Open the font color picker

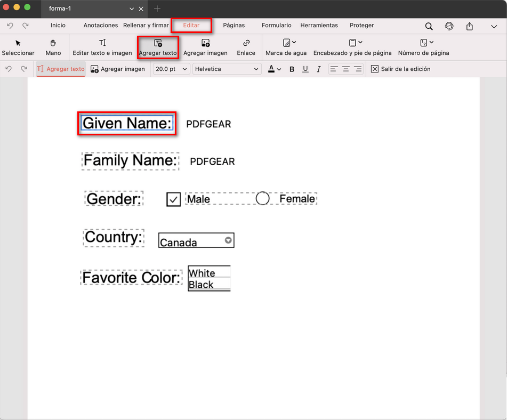[x=275, y=69]
